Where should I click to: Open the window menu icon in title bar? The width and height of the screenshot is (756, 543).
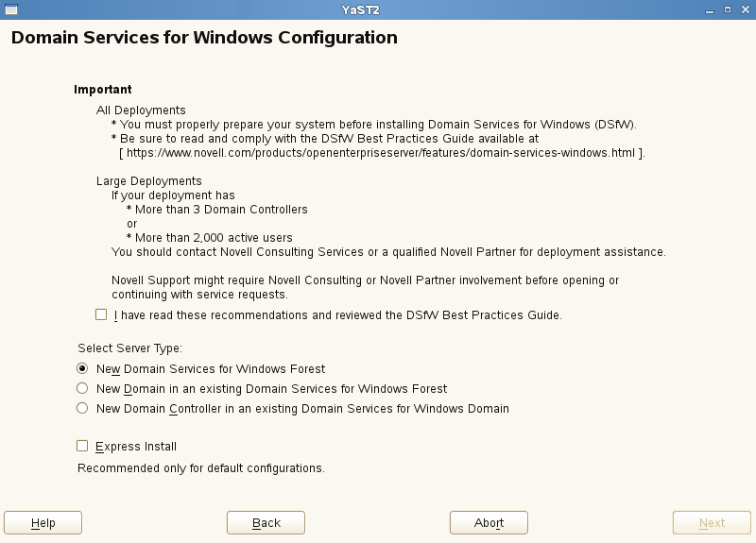pyautogui.click(x=10, y=8)
